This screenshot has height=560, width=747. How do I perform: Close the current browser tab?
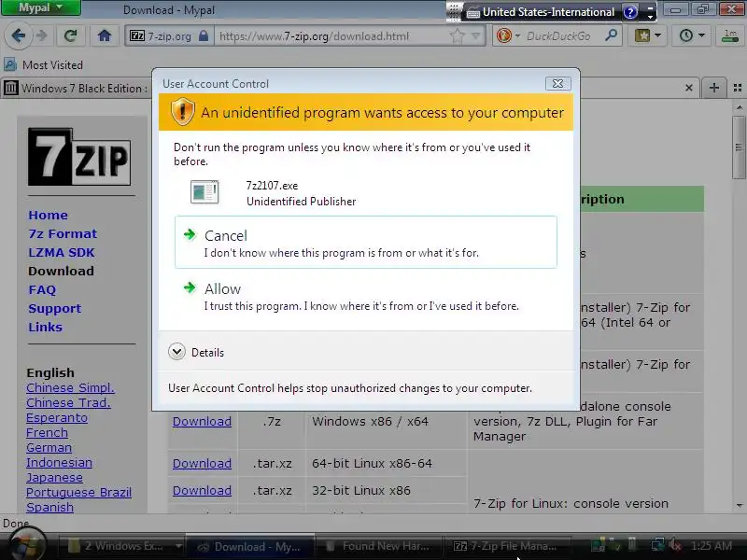pyautogui.click(x=689, y=88)
